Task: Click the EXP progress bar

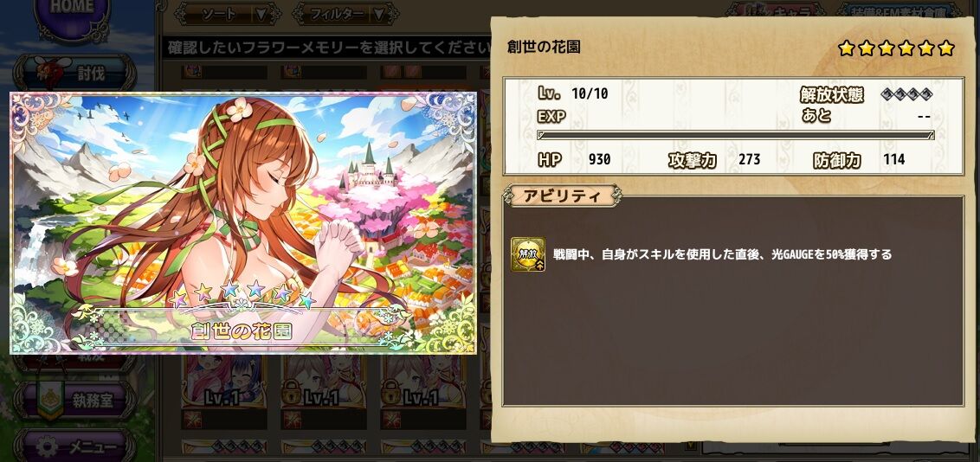Action: pos(736,135)
